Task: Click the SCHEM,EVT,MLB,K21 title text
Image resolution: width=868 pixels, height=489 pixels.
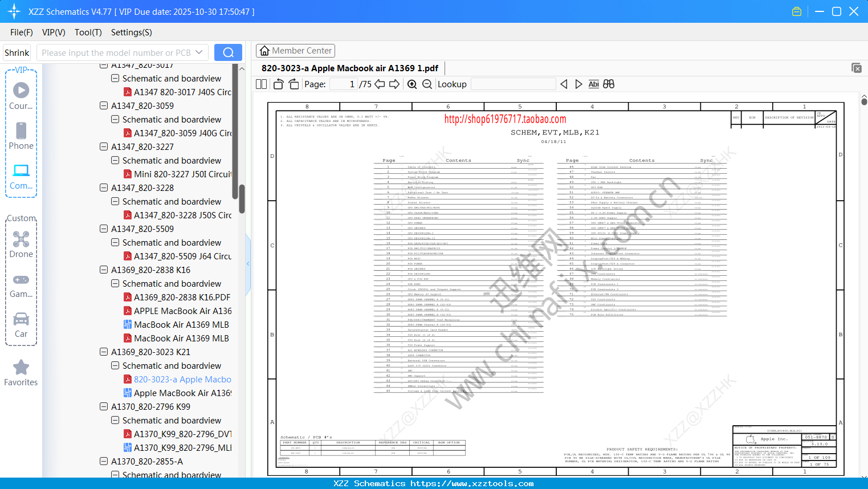Action: click(555, 132)
